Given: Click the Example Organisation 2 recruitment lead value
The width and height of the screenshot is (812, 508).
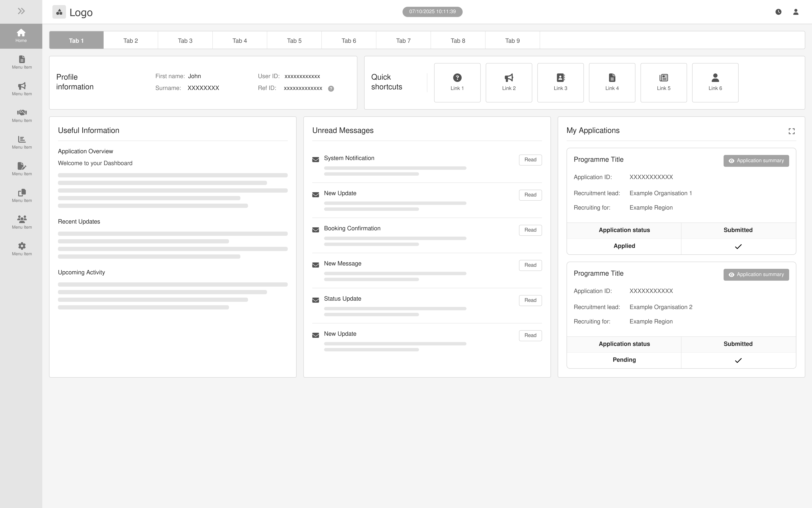Looking at the screenshot, I should tap(661, 307).
